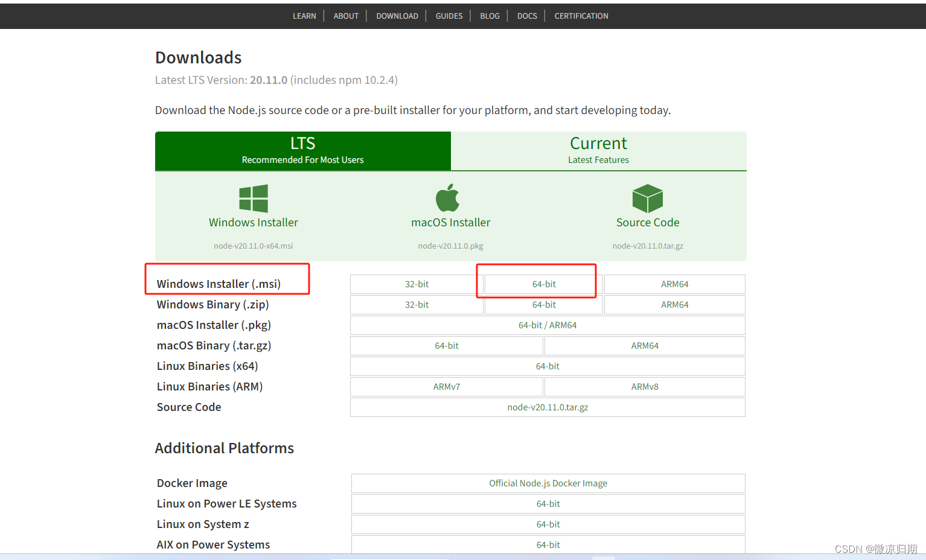Open the BLOG navigation item
Screen dimensions: 926x560
click(x=490, y=16)
